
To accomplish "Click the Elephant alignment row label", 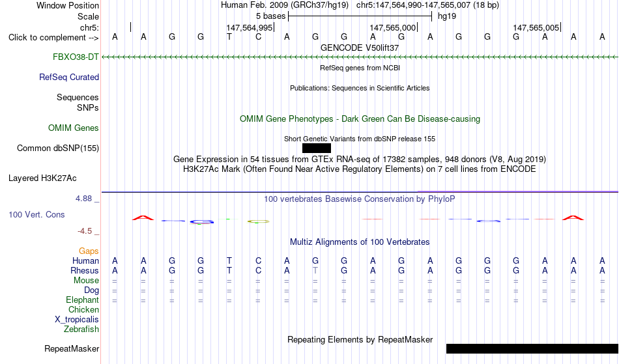I will pyautogui.click(x=83, y=300).
